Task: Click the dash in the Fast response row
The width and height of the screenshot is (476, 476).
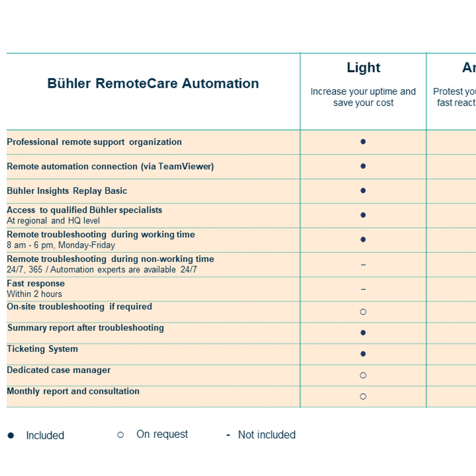Action: click(x=363, y=289)
